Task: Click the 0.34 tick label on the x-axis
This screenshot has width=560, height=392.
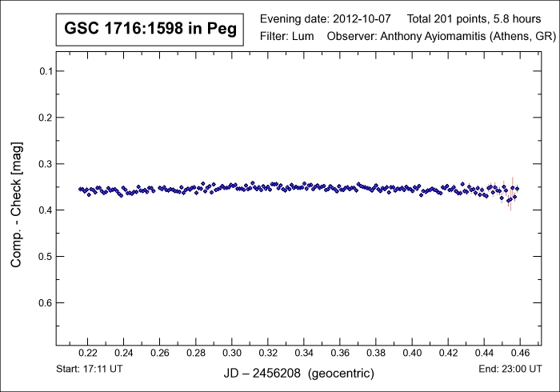Action: [x=304, y=352]
